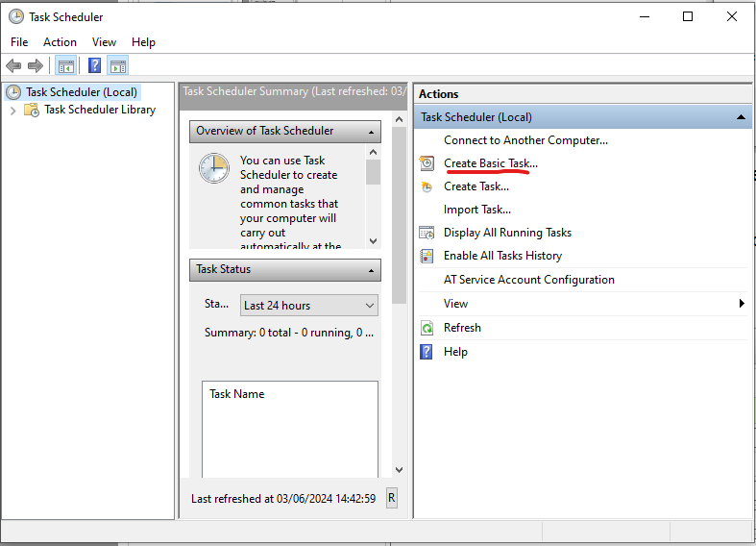The width and height of the screenshot is (756, 546).
Task: Click the blue Help toolbar icon
Action: [x=94, y=65]
